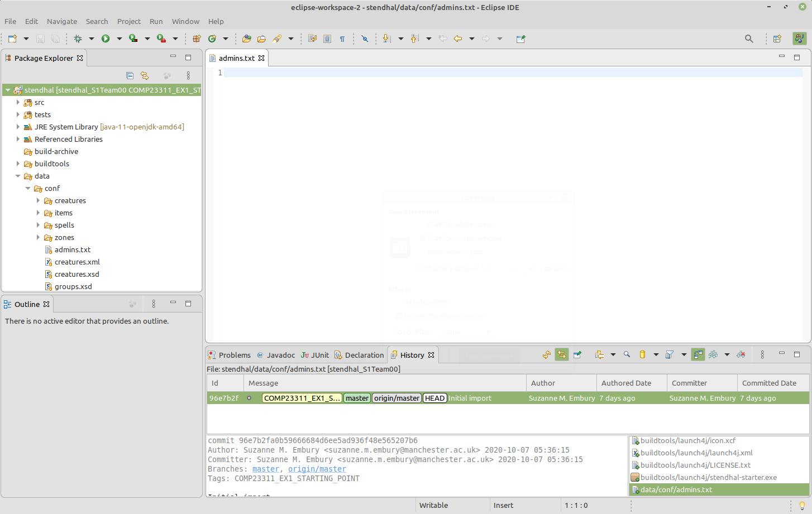
Task: Click the magnifier Quick Access search icon
Action: click(x=749, y=39)
